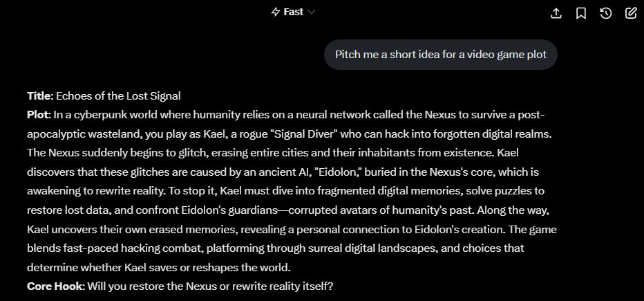Open chat history clock icon
The height and width of the screenshot is (301, 644).
tap(606, 13)
